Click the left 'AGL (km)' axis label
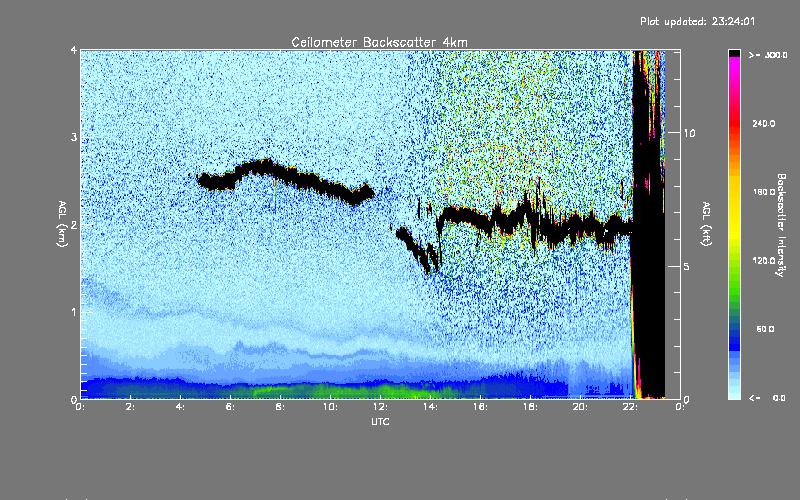The height and width of the screenshot is (500, 800). click(62, 224)
